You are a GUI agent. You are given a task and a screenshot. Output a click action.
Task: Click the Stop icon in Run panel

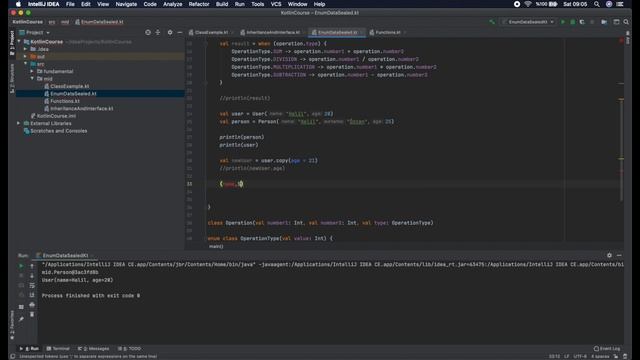click(21, 276)
